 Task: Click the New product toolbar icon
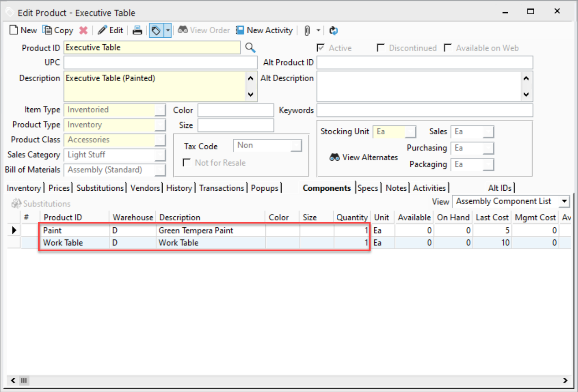14,31
